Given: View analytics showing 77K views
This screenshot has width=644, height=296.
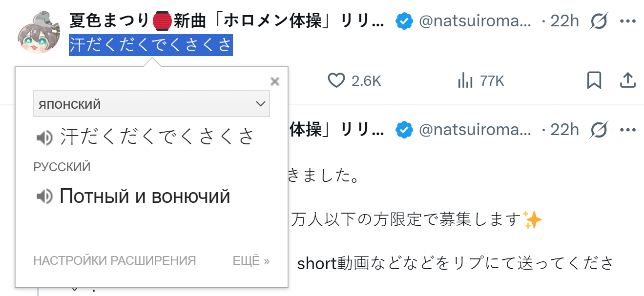Looking at the screenshot, I should pyautogui.click(x=466, y=80).
